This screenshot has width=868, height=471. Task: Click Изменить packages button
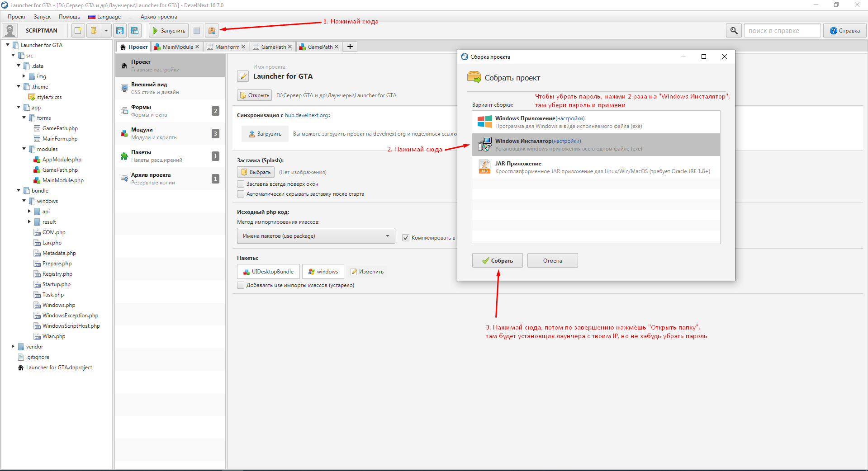367,272
